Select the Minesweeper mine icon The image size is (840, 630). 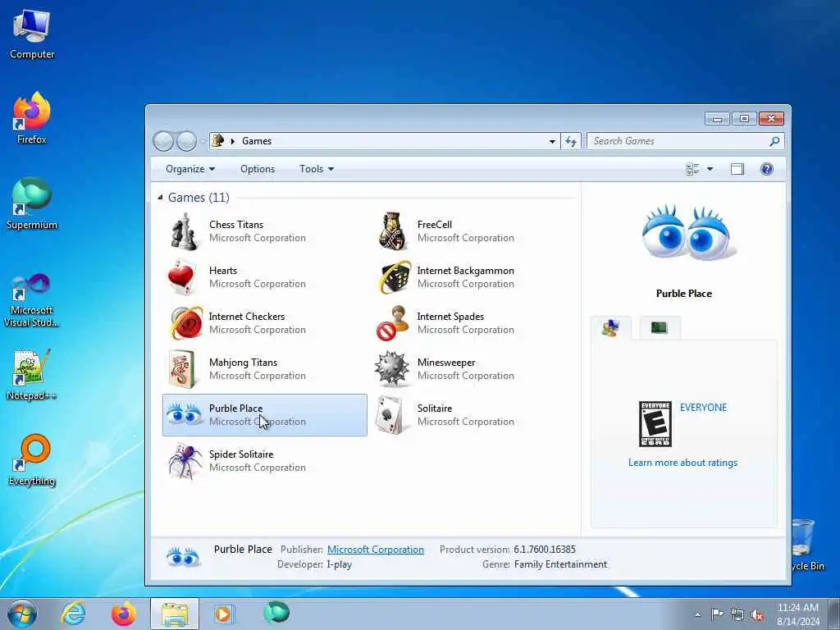point(391,369)
